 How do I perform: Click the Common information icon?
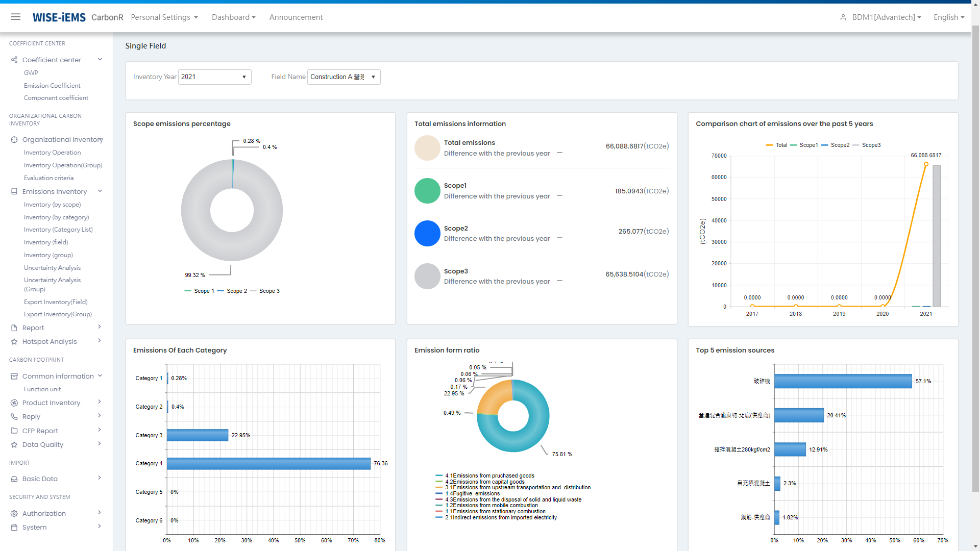pyautogui.click(x=14, y=376)
